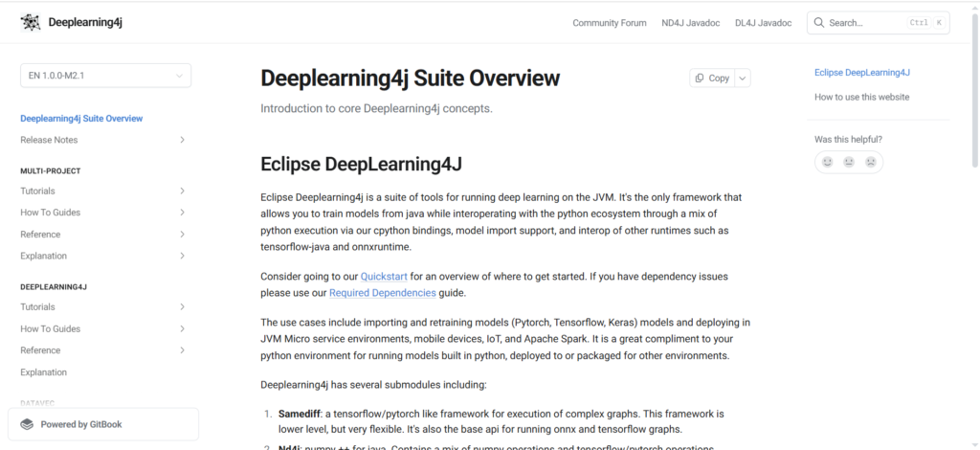
Task: Click the sad face feedback icon
Action: (871, 162)
